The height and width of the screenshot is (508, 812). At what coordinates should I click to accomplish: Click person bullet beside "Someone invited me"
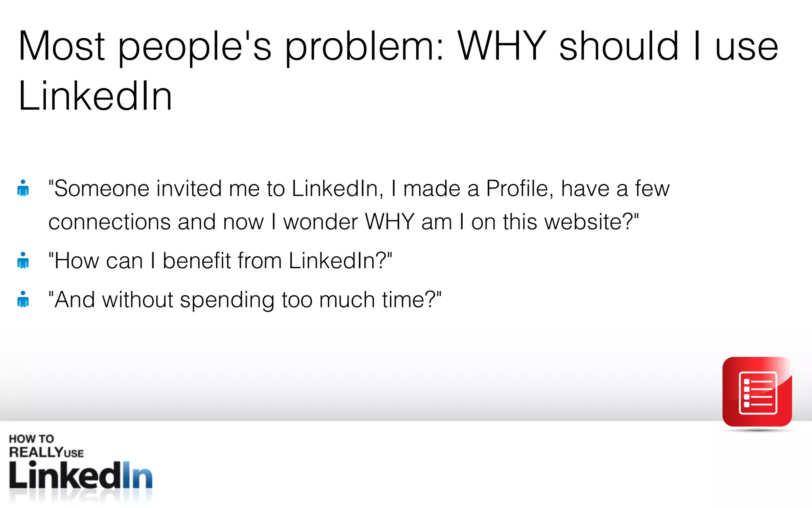23,188
